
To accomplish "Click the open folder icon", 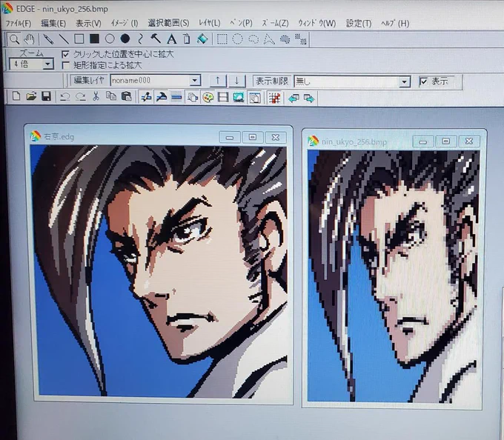I will point(31,96).
